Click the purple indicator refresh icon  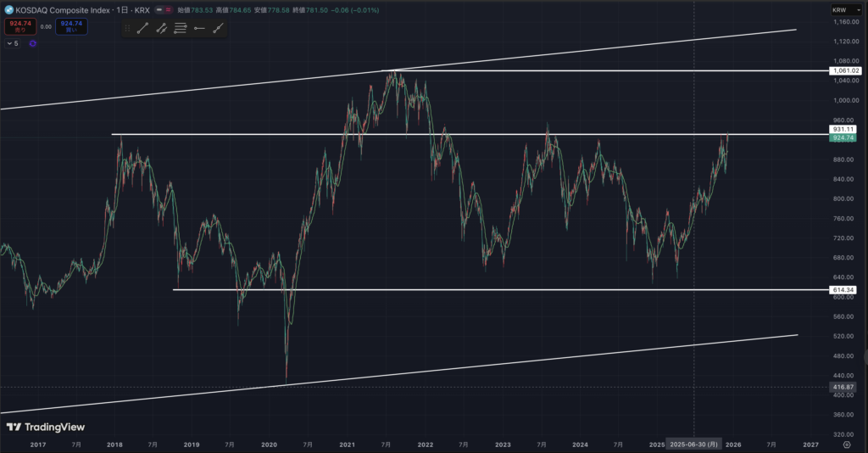33,42
